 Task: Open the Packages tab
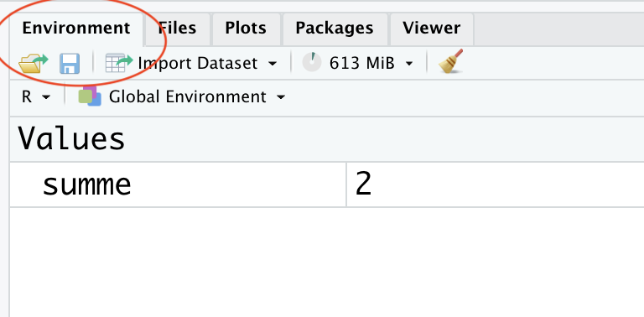point(335,28)
